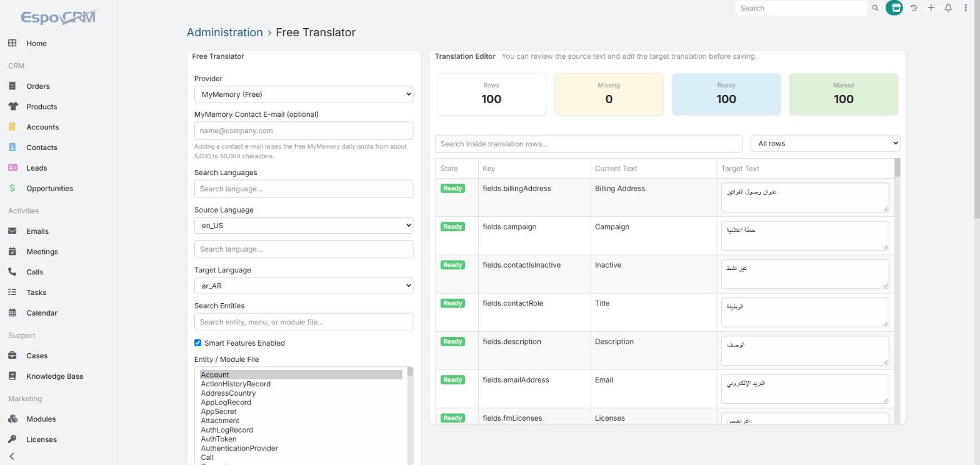Click the global search magnifier icon
This screenshot has width=980, height=465.
coord(875,8)
